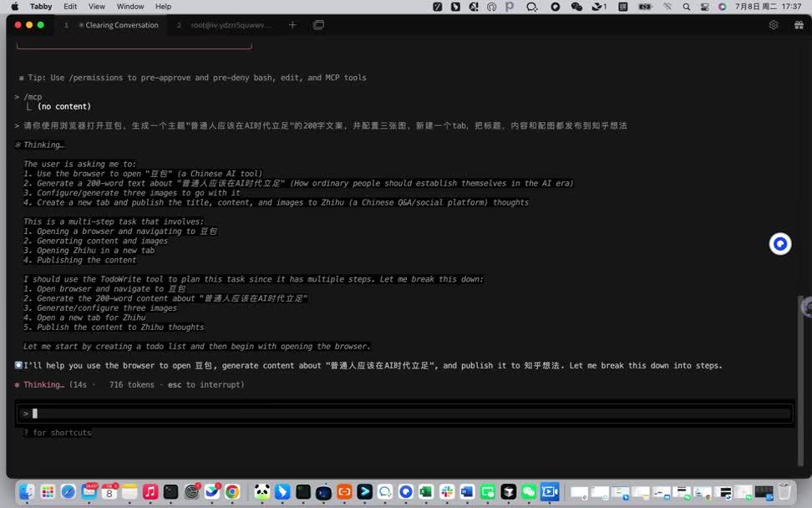Open Finder from the Dock
The image size is (812, 508).
[x=27, y=491]
